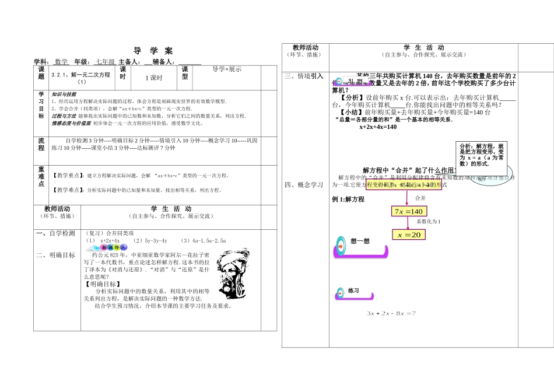
Task: Click the 【教学重点】 line
Action: [141, 176]
